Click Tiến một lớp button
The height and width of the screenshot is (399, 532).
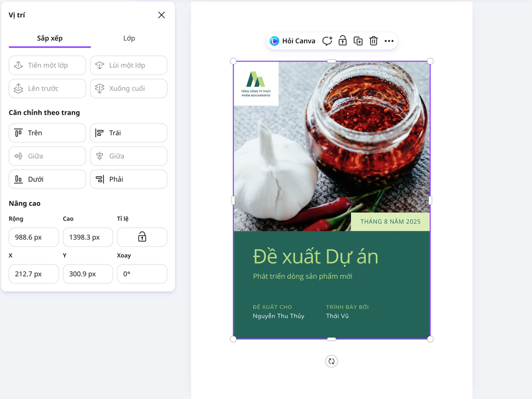click(x=47, y=65)
